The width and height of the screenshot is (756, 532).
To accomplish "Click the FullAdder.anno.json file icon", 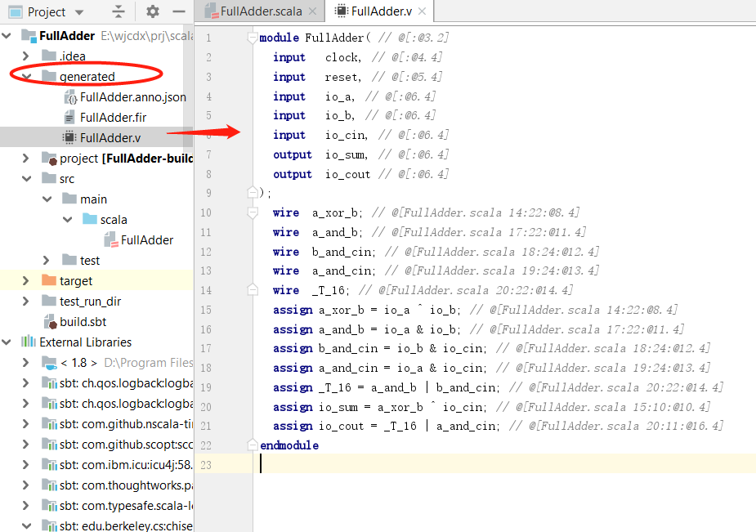I will pos(70,97).
